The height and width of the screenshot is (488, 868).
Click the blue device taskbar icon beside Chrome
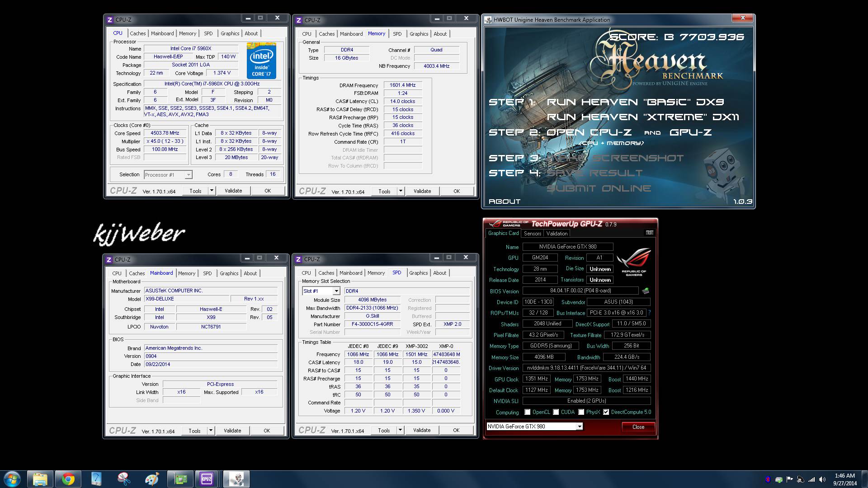pos(96,479)
